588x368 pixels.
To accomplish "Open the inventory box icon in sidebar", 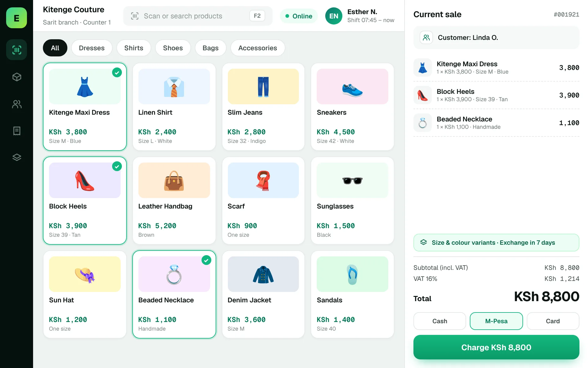I will click(17, 77).
